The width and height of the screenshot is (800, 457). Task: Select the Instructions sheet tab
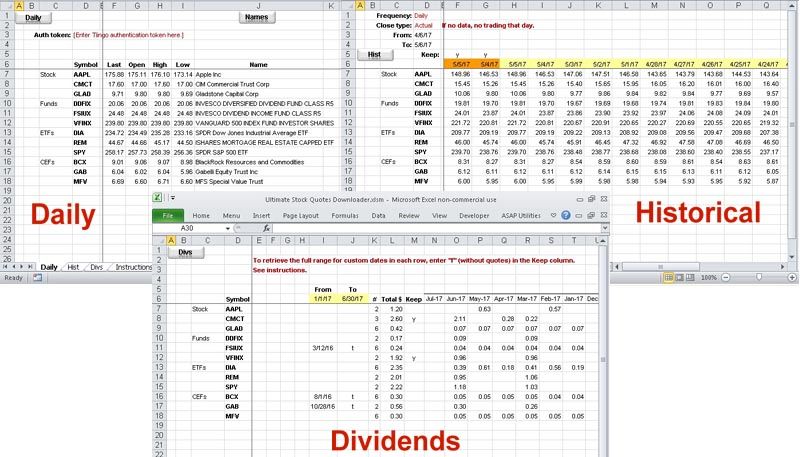pyautogui.click(x=133, y=267)
